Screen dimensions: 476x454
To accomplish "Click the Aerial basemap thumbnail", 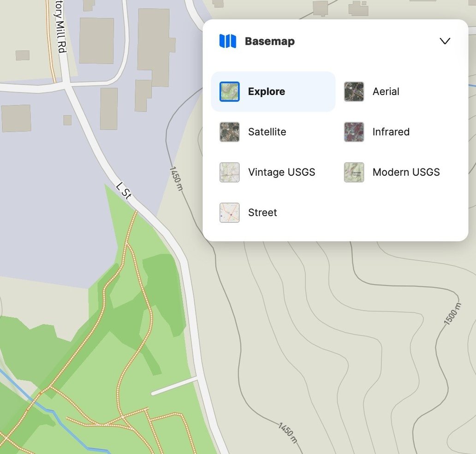I will point(353,91).
